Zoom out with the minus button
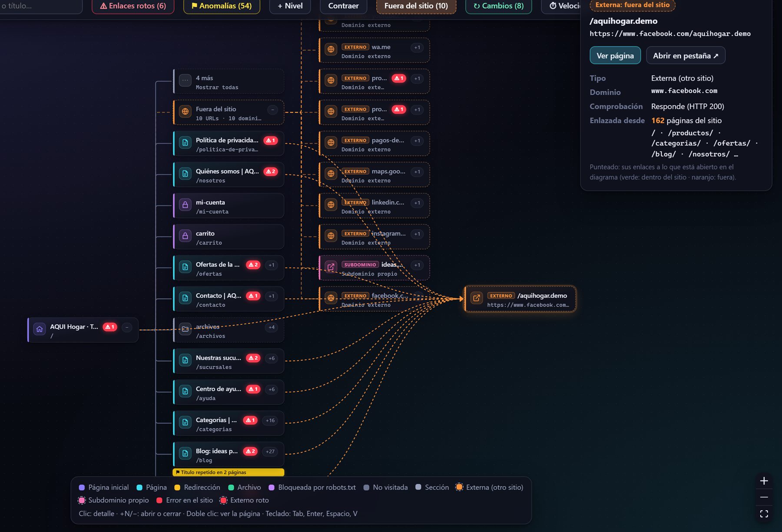 click(764, 497)
